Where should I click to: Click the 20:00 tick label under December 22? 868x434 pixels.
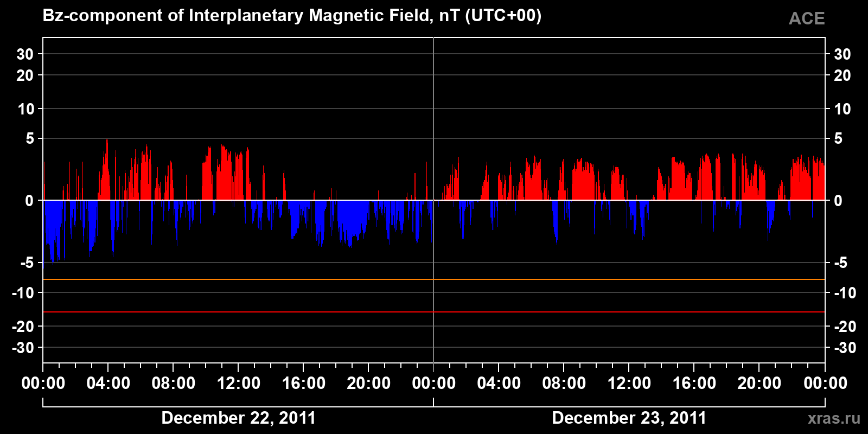[x=369, y=383]
